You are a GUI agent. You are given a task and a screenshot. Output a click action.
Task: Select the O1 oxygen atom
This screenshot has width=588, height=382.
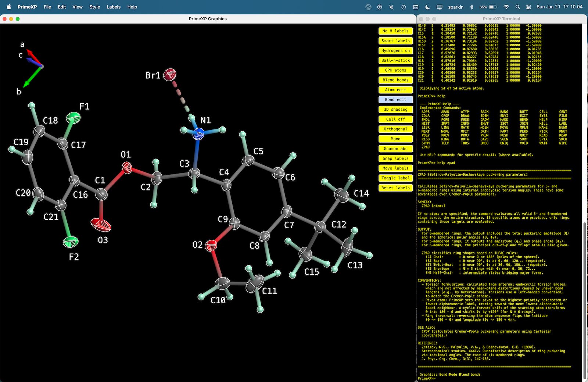pyautogui.click(x=127, y=168)
